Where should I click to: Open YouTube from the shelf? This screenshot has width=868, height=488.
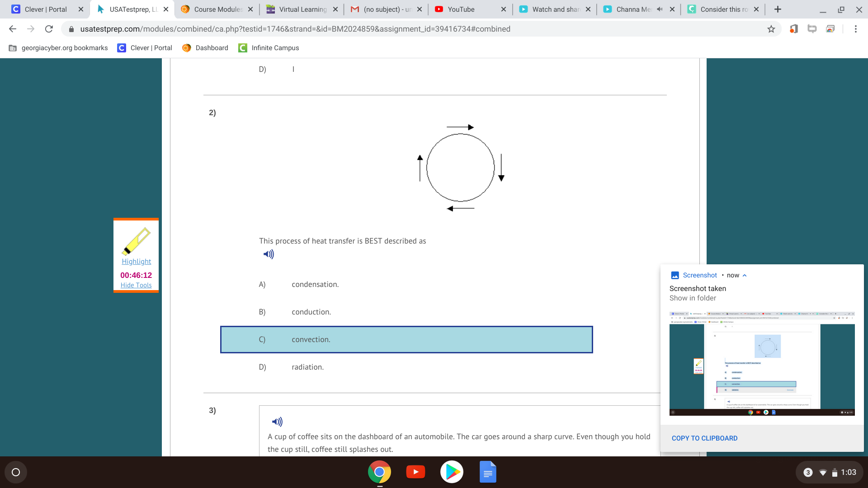[x=415, y=472]
